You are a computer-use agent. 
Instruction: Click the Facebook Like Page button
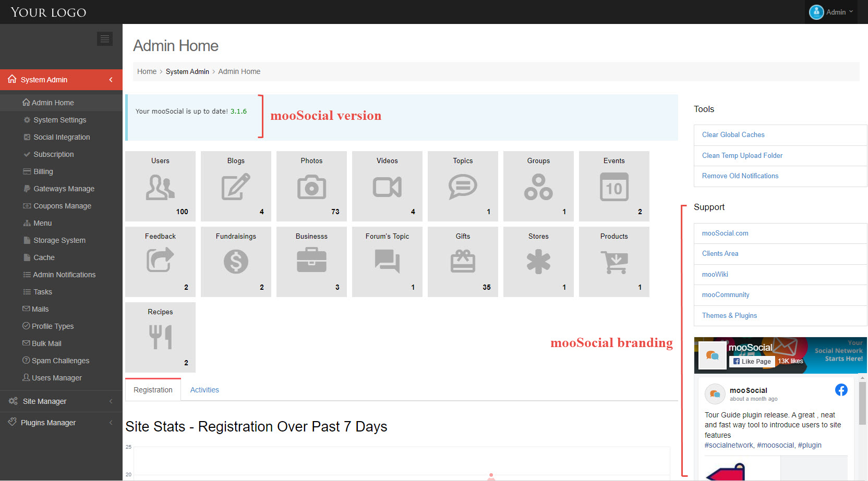(x=752, y=361)
